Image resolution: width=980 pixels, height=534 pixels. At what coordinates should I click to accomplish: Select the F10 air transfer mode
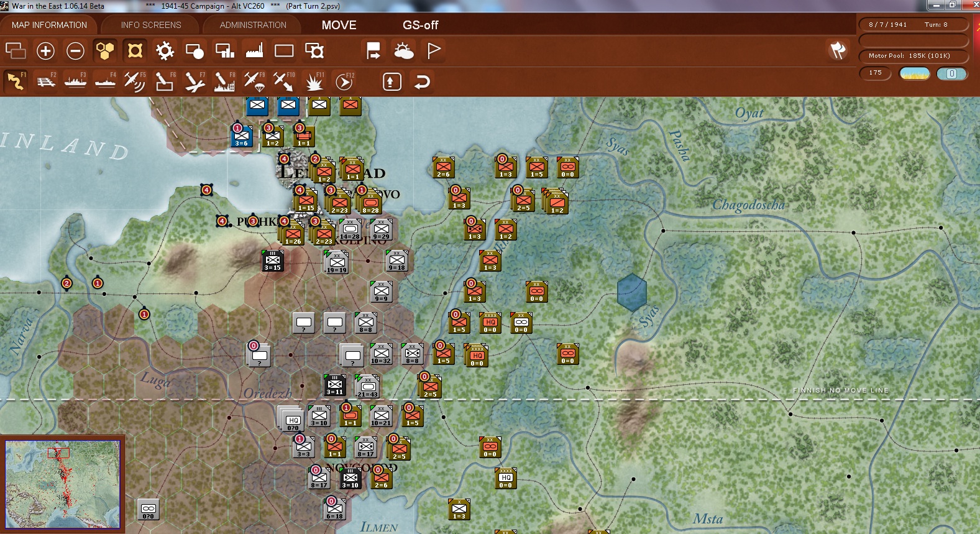point(284,81)
